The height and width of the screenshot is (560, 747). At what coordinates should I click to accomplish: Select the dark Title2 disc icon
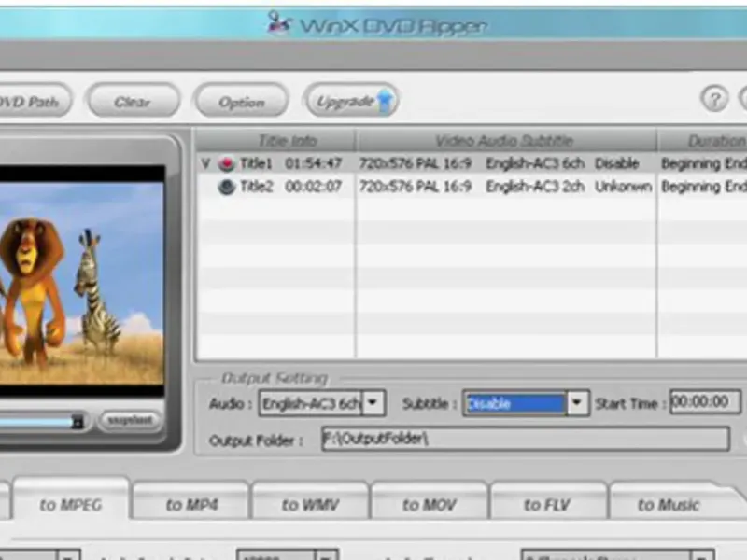[227, 187]
